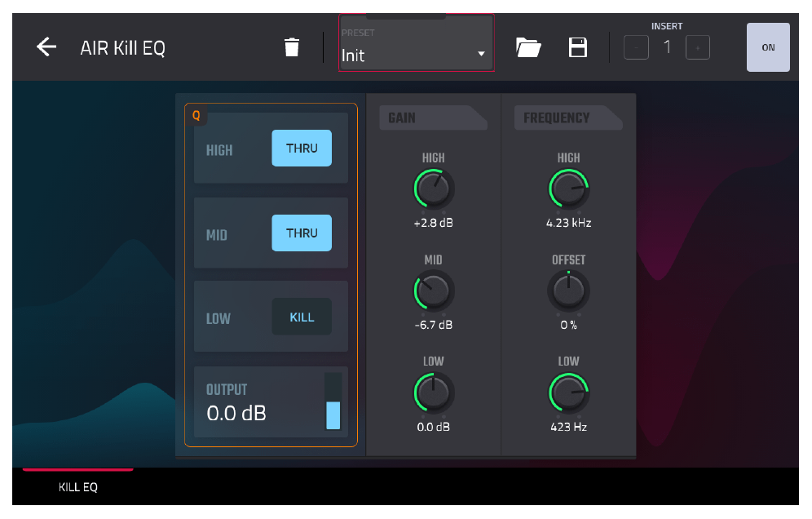Viewport: 812px width, 519px height.
Task: Select the KILL EQ tab
Action: point(77,486)
